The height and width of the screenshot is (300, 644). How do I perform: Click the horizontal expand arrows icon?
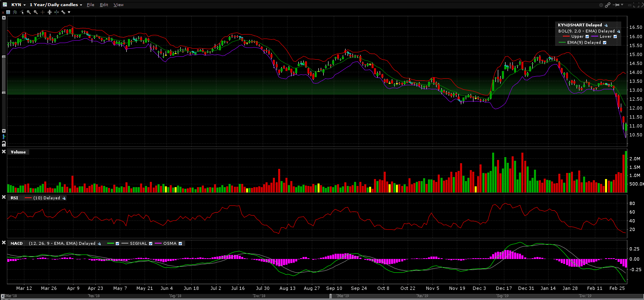pyautogui.click(x=50, y=12)
